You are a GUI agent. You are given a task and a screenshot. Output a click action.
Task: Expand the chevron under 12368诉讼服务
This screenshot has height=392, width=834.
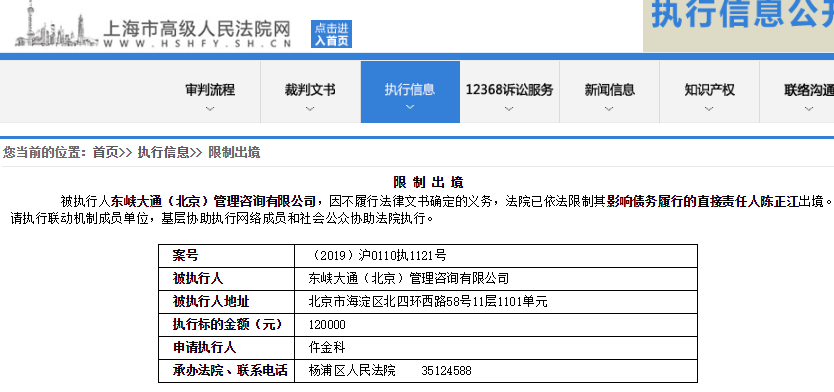509,109
